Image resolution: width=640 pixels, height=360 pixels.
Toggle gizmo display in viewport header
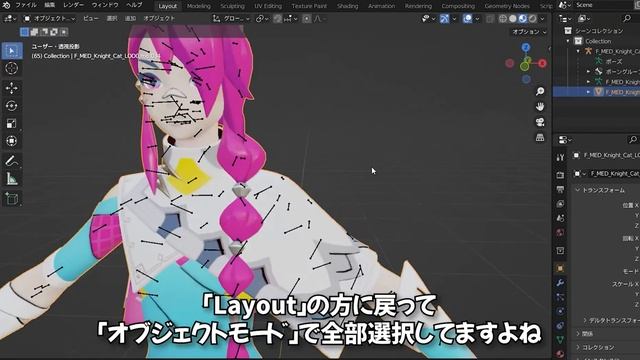click(444, 18)
